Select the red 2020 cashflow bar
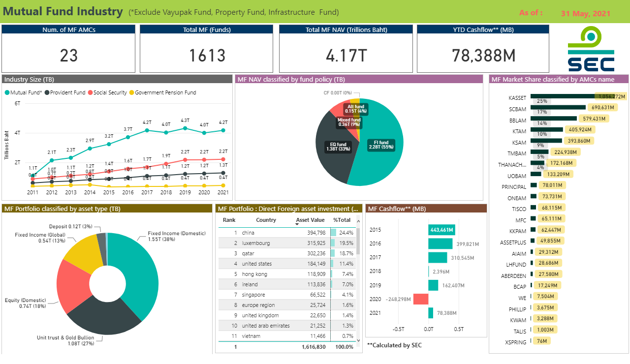This screenshot has width=630, height=364. point(421,299)
